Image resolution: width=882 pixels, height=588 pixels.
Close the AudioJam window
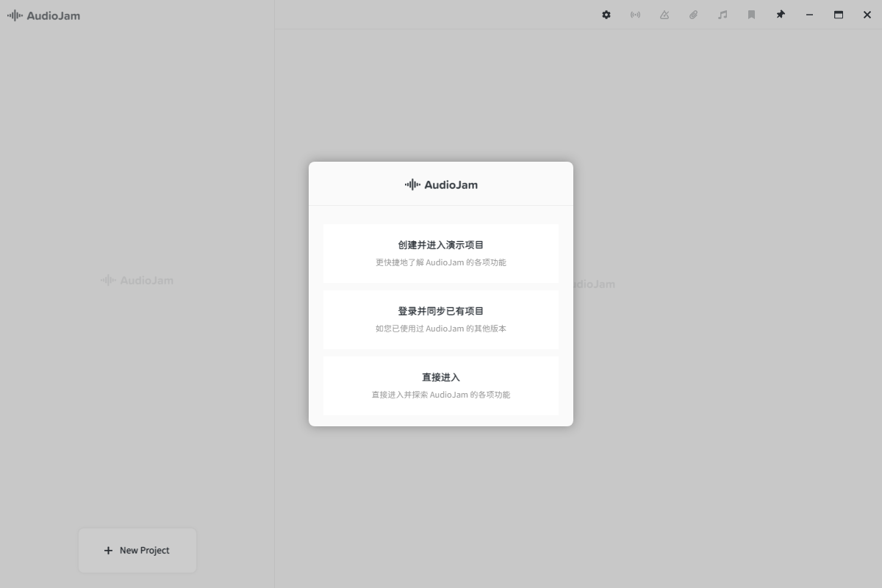tap(867, 15)
